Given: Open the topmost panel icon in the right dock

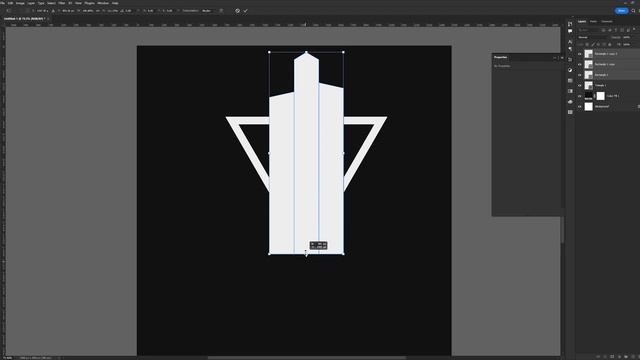Looking at the screenshot, I should pos(570,24).
